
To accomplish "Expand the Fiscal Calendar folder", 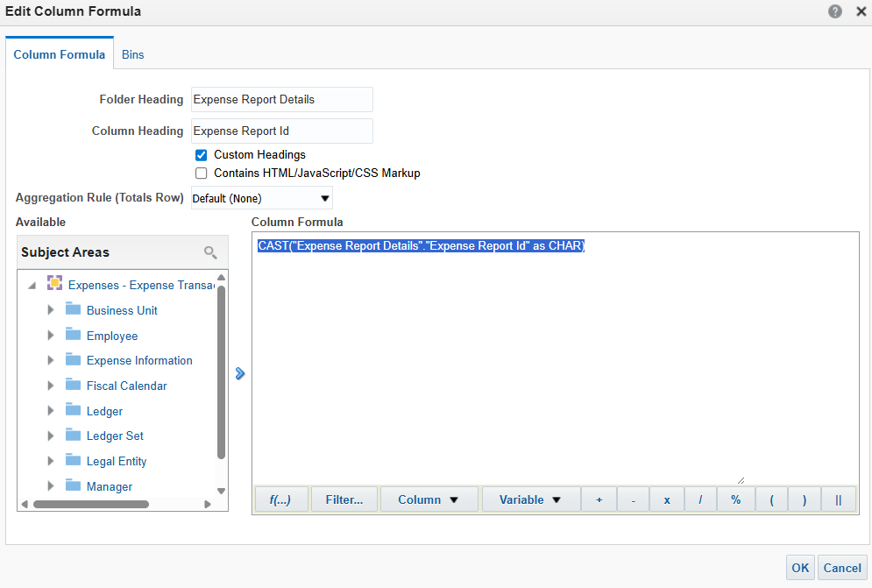I will pos(51,386).
